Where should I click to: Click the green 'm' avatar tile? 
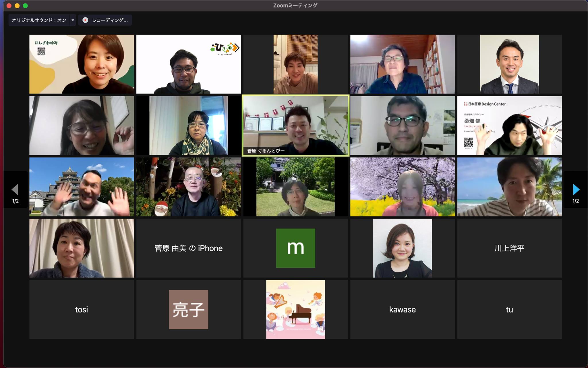(x=295, y=248)
